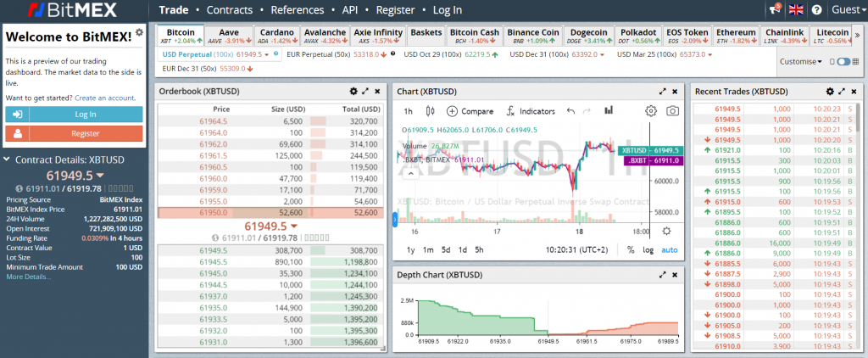Expand the Orderbook panel to fullscreen
Viewport: 868px width, 358px height.
[365, 92]
